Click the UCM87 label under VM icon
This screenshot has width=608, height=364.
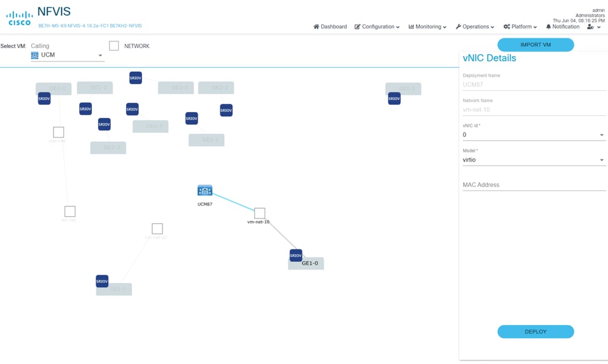click(x=204, y=205)
